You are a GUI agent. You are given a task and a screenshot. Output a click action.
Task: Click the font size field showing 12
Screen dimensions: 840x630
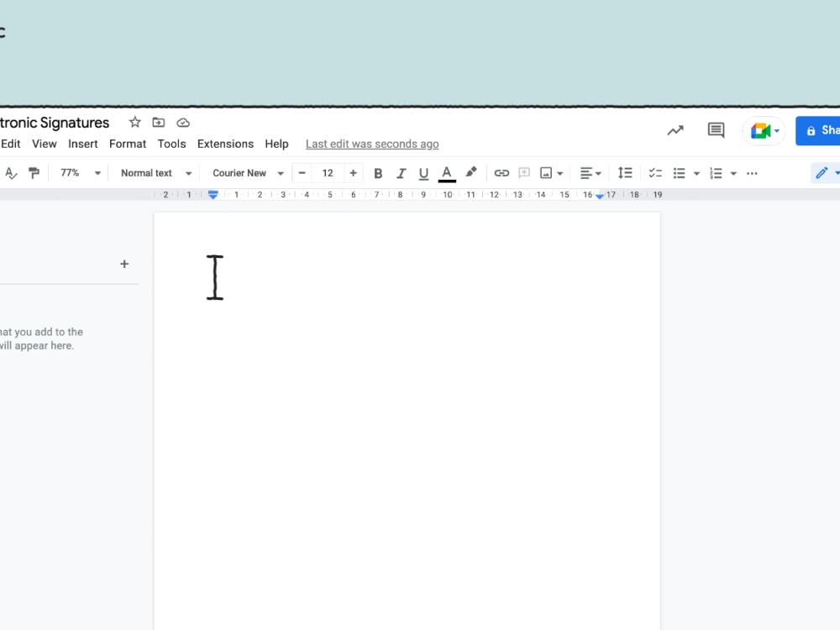pos(328,173)
